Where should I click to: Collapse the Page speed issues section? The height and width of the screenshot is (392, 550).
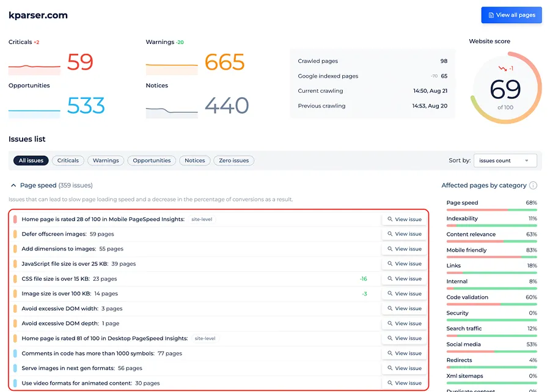pyautogui.click(x=14, y=185)
